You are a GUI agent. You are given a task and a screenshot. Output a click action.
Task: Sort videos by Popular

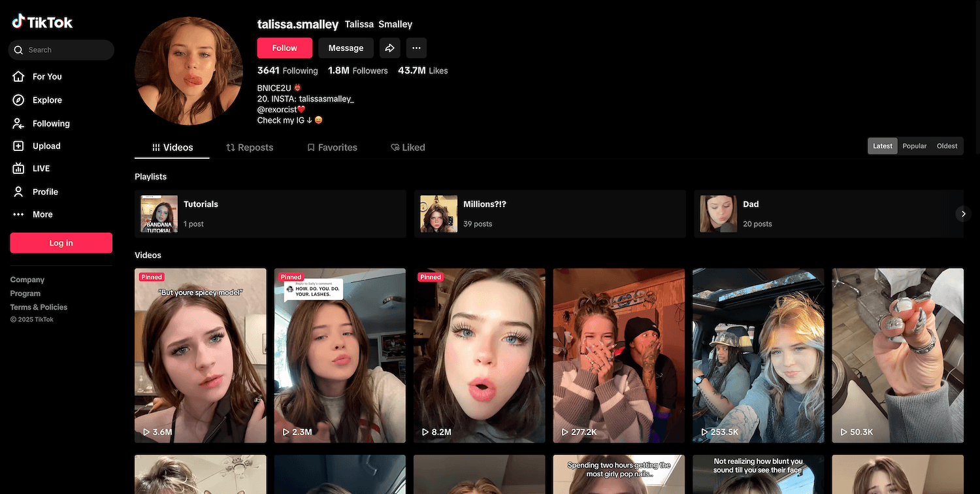(914, 146)
